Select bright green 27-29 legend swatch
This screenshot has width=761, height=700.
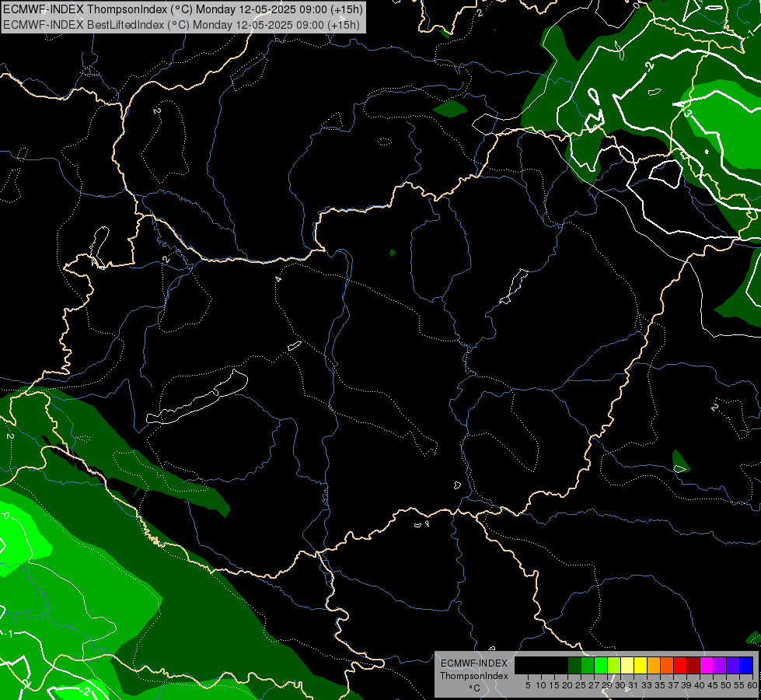[601, 665]
